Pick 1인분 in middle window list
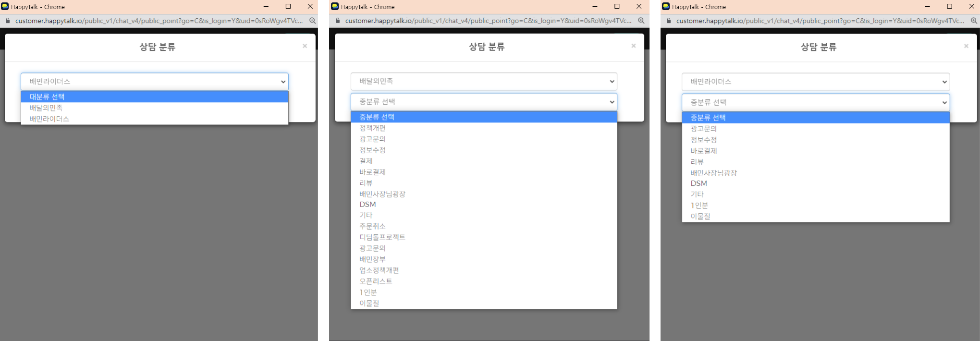The image size is (980, 341). (484, 292)
